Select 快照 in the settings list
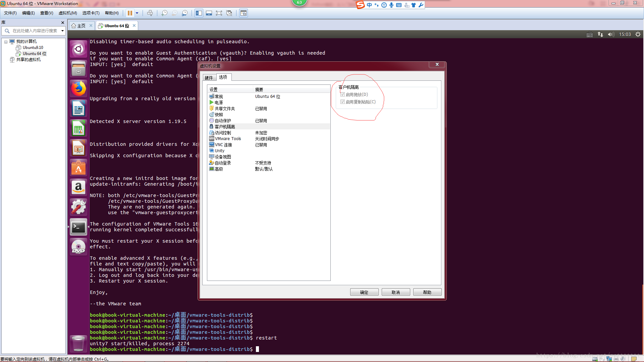Viewport: 644px width, 362px height. [269, 115]
